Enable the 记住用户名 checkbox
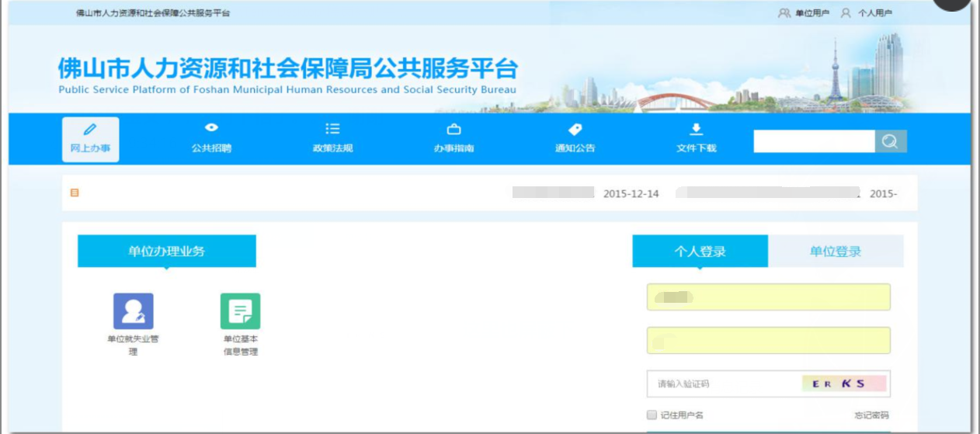980x434 pixels. click(x=652, y=415)
